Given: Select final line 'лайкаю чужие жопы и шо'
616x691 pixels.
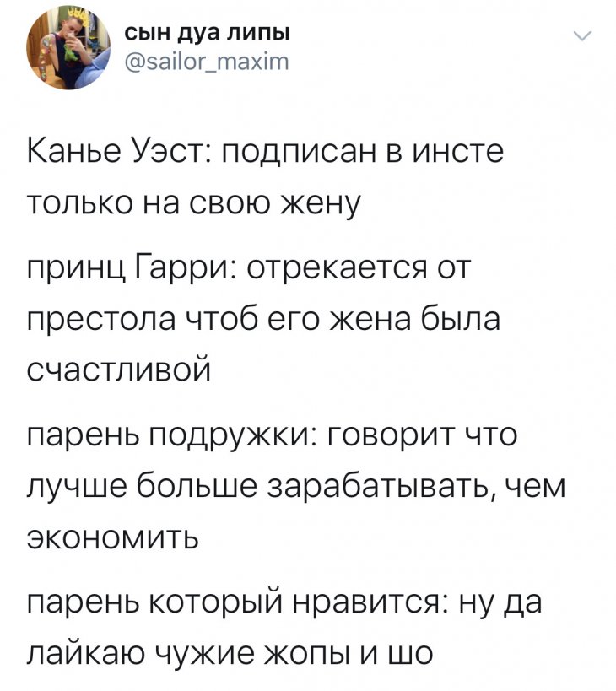Looking at the screenshot, I should click(230, 654).
